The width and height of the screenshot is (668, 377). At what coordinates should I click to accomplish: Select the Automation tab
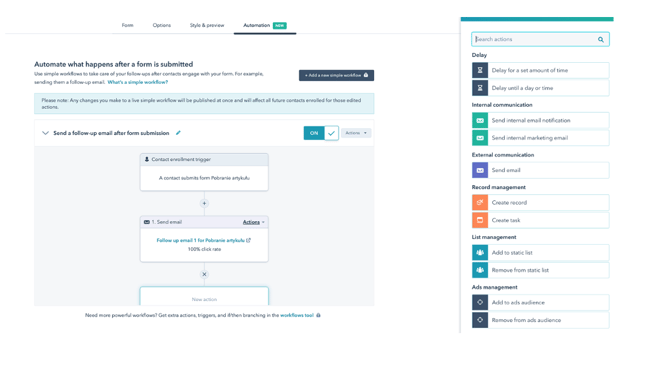point(265,26)
